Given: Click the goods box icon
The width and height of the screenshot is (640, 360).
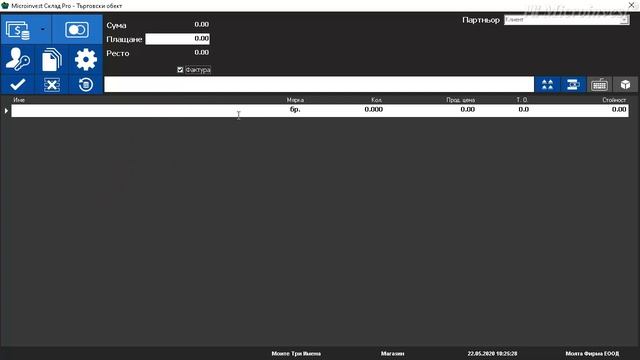Looking at the screenshot, I should [x=625, y=84].
